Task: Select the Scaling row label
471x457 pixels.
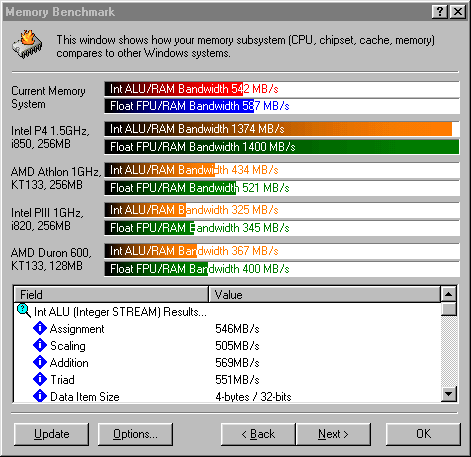Action: point(68,346)
